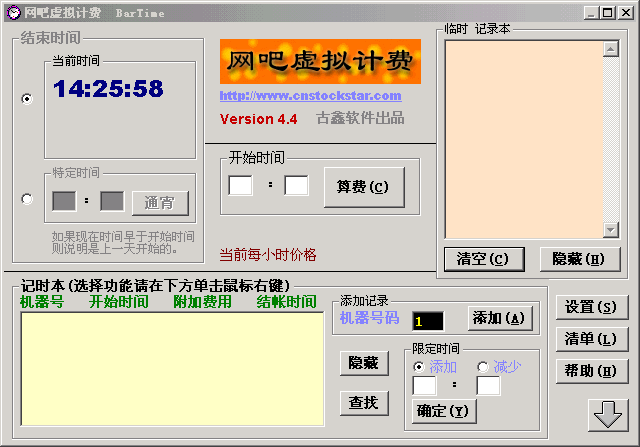Click the specific time minute field
This screenshot has width=640, height=447.
[112, 201]
